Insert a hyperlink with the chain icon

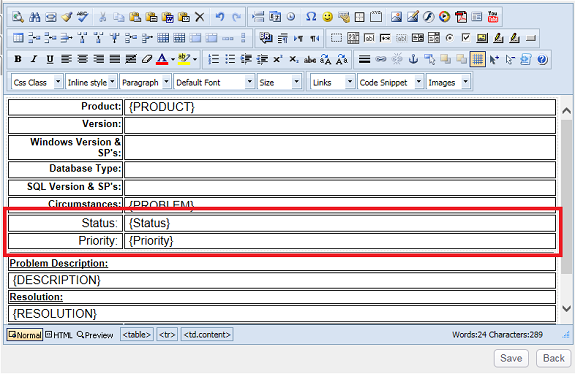(381, 59)
